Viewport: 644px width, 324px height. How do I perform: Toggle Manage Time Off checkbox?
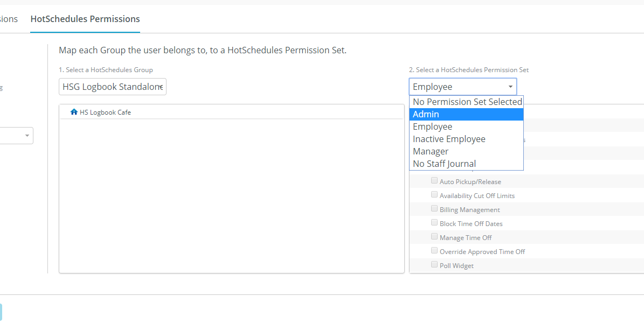(x=434, y=236)
